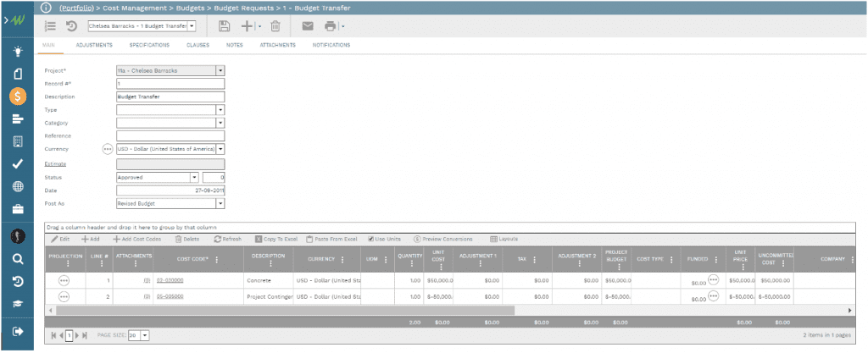Switch to the Adjustments tab

(94, 46)
